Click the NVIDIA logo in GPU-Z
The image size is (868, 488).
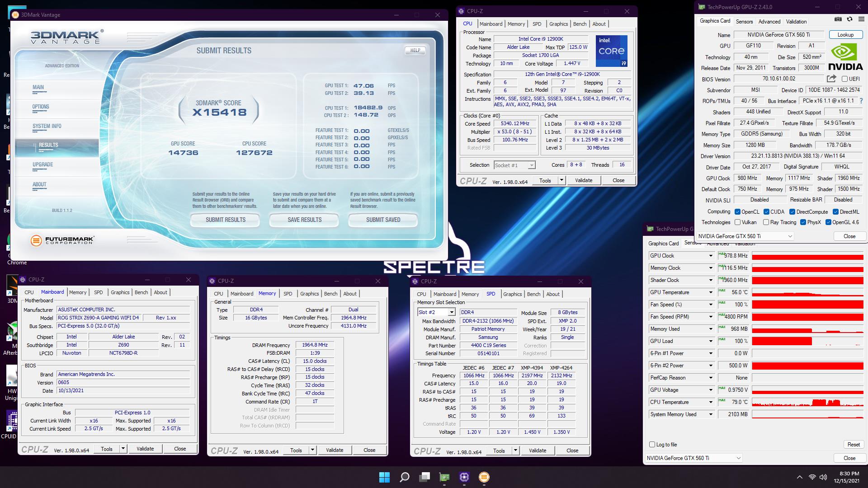click(x=845, y=57)
